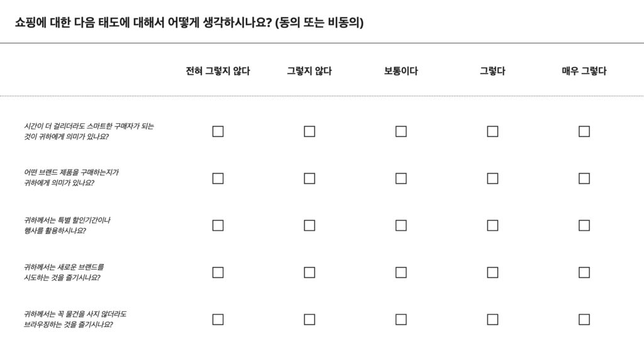644x352 pixels.
Task: Click the '보통이다' column header
Action: click(401, 71)
